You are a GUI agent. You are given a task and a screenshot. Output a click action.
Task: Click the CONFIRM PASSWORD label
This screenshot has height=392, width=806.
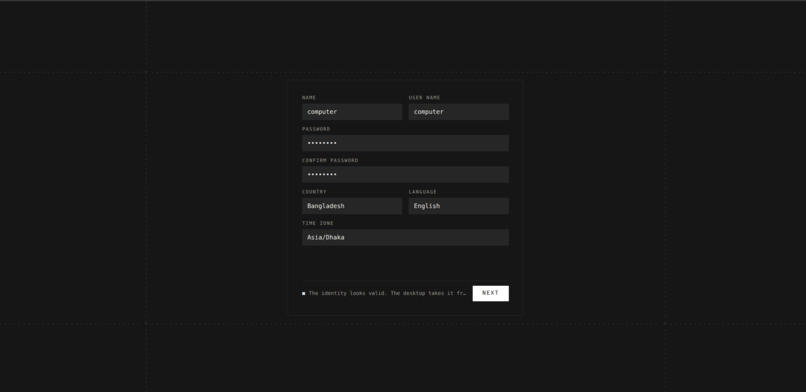330,160
